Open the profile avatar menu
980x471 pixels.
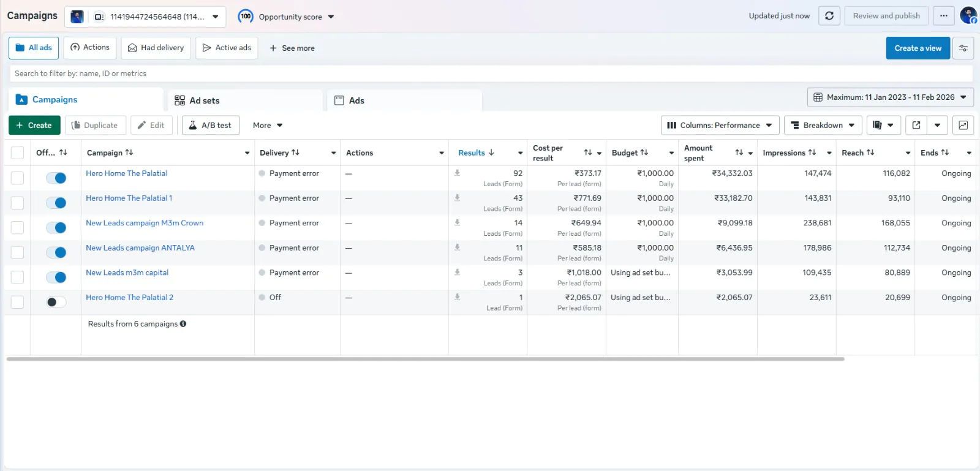pos(968,16)
